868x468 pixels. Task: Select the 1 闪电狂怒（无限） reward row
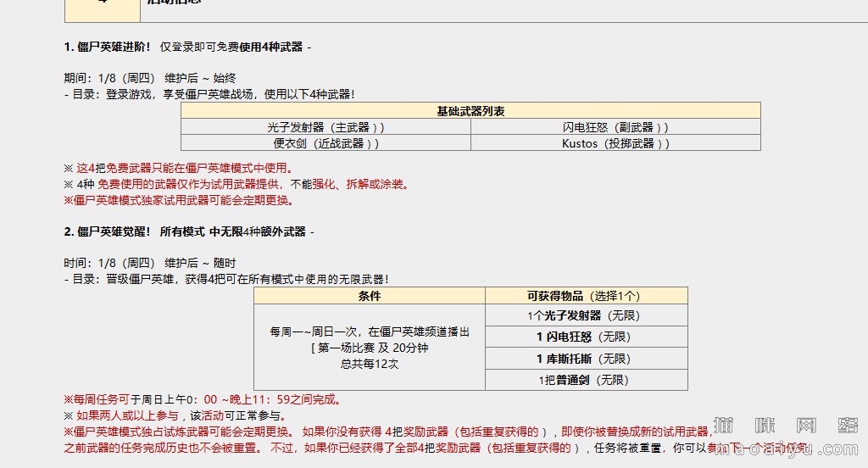[x=586, y=337]
